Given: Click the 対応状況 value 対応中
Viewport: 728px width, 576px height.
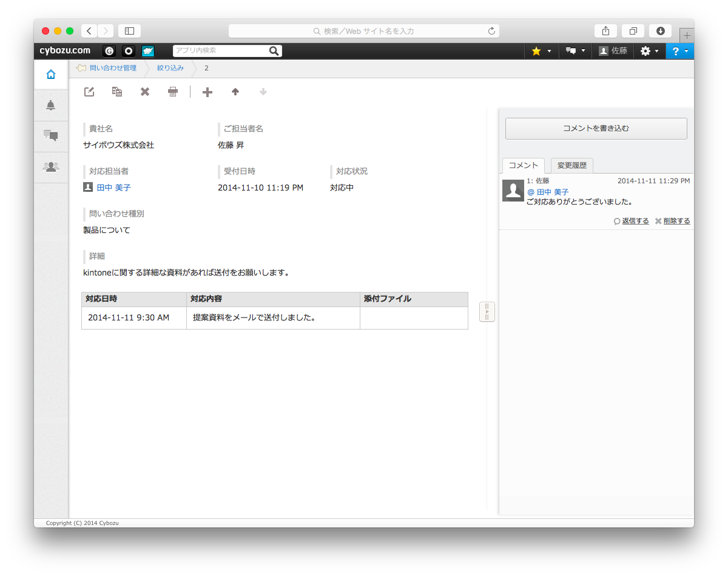Looking at the screenshot, I should point(342,188).
